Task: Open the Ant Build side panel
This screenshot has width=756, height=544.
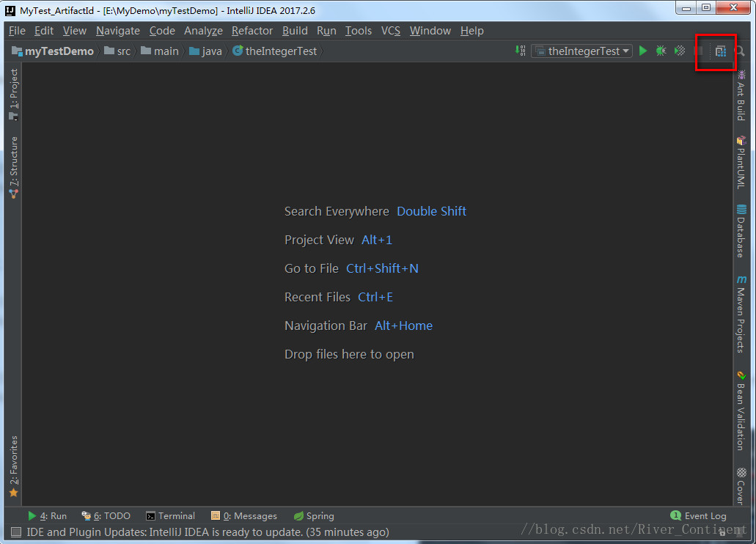Action: (741, 95)
